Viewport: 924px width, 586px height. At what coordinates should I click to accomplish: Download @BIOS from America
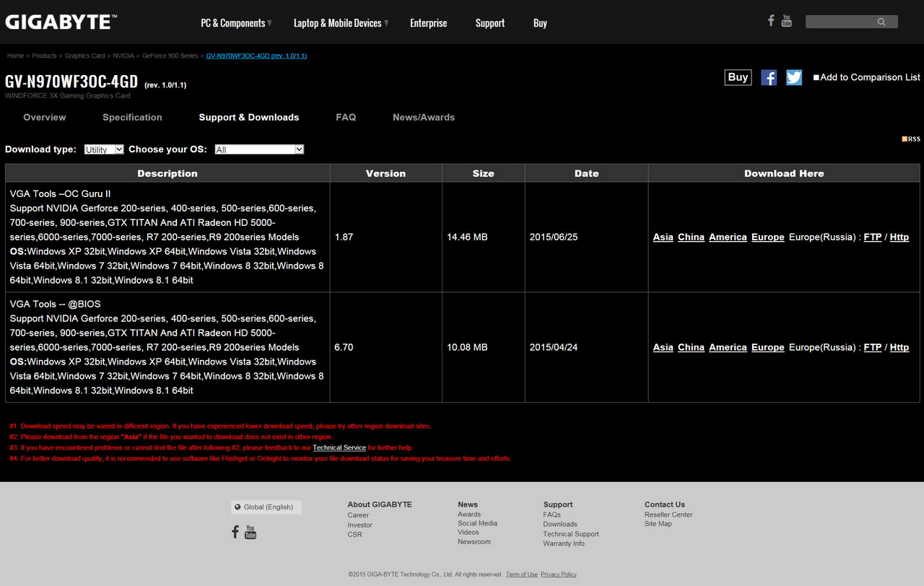(728, 347)
